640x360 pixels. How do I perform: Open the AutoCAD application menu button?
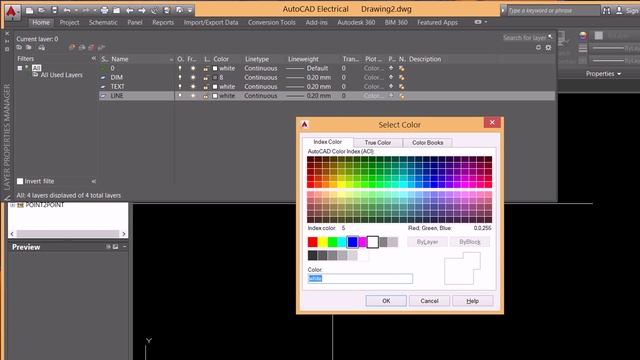pos(11,12)
